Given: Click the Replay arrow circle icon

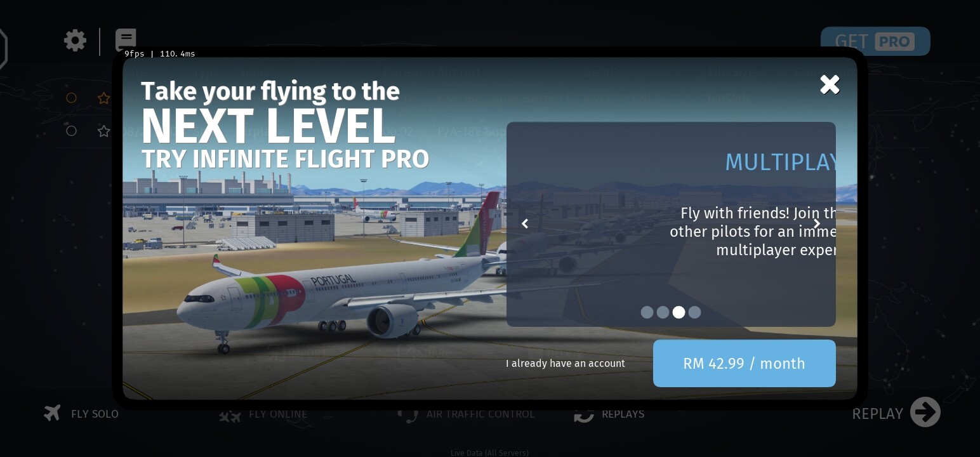Looking at the screenshot, I should coord(925,412).
